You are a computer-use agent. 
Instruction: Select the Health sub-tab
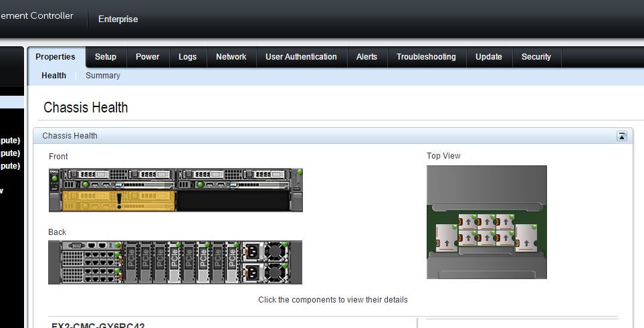point(53,76)
